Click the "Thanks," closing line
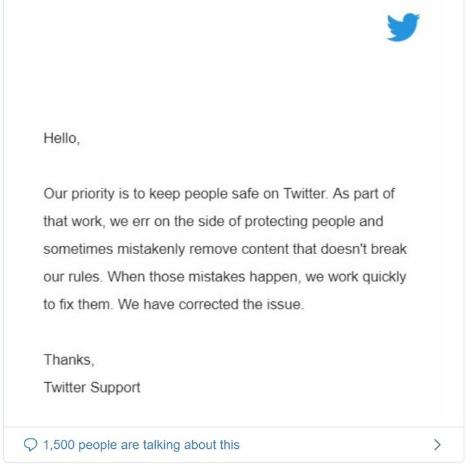 (69, 360)
